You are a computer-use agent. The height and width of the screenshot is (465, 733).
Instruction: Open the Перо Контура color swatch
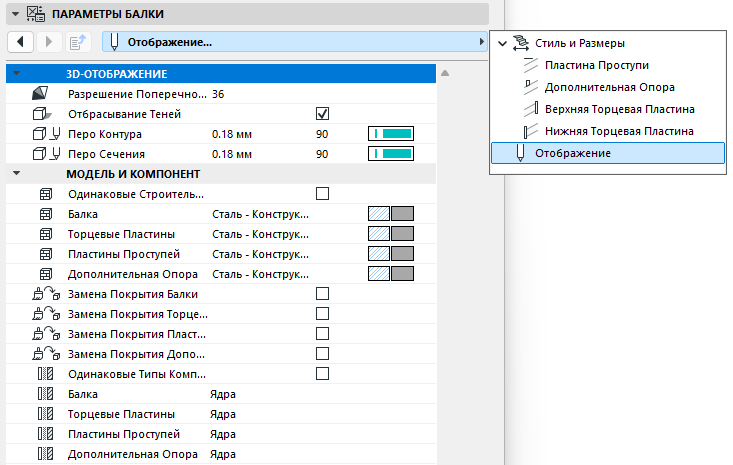391,134
